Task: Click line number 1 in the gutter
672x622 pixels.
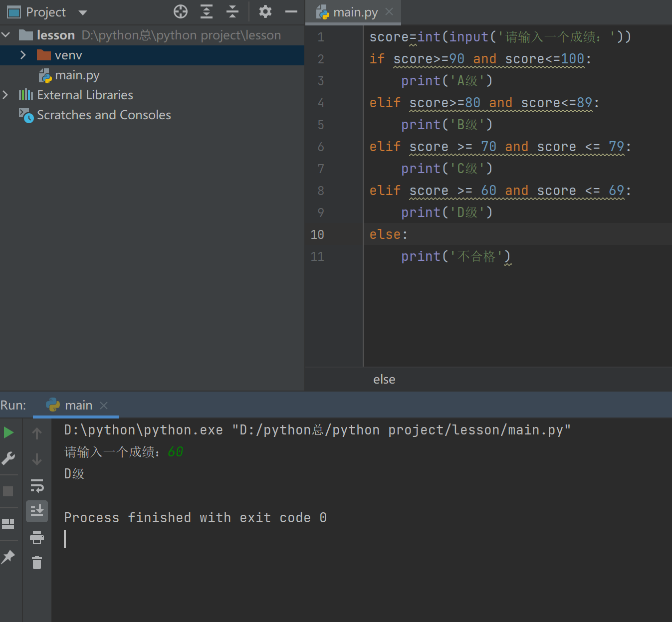Action: (321, 37)
